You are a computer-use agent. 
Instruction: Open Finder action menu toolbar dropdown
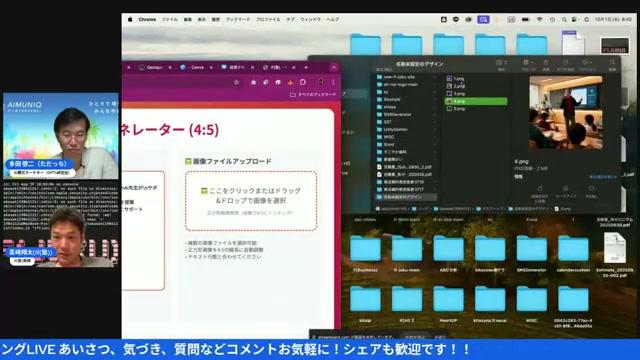click(x=587, y=62)
